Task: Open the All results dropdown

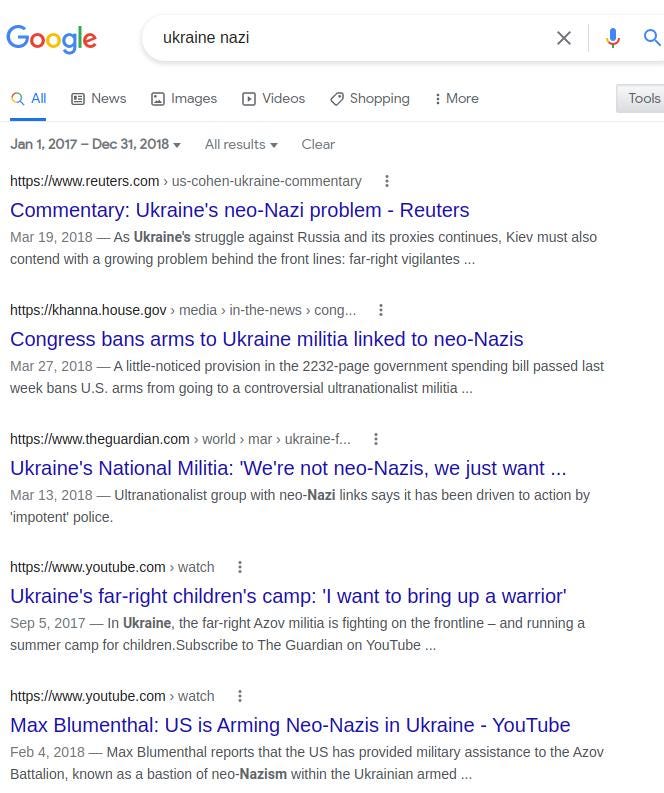Action: point(241,145)
